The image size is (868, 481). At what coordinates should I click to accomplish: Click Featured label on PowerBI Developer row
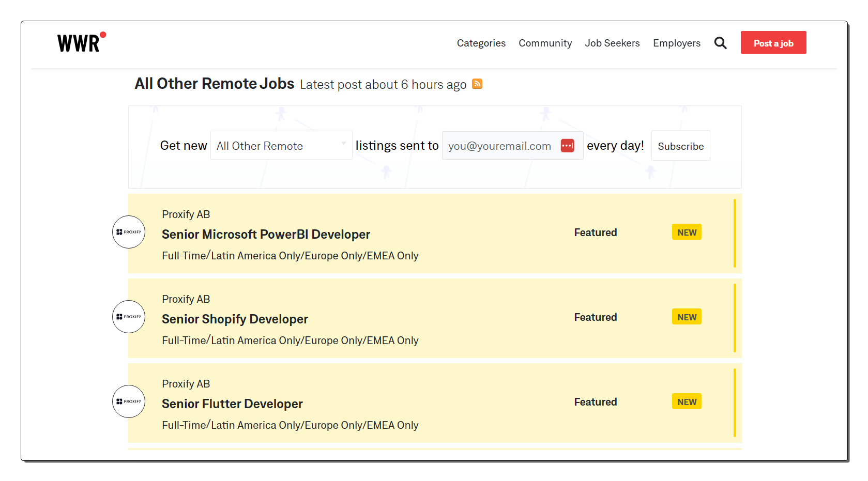[x=595, y=232]
